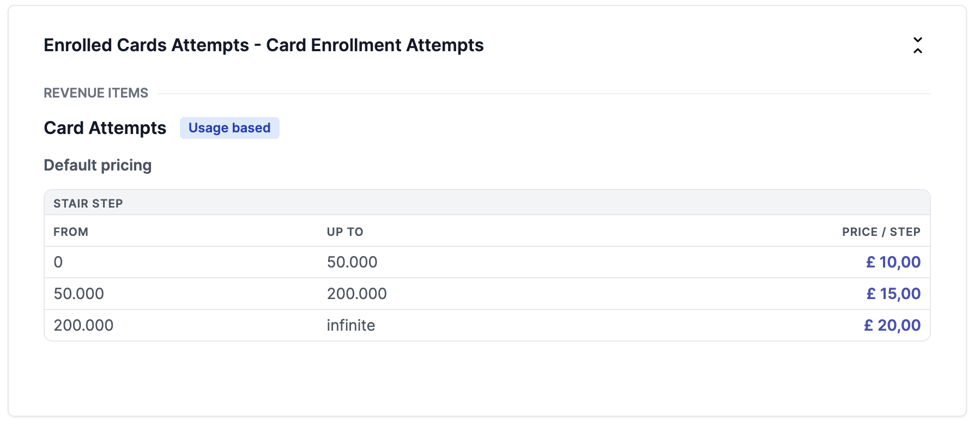Click the STAIR STEP table header

click(x=88, y=203)
